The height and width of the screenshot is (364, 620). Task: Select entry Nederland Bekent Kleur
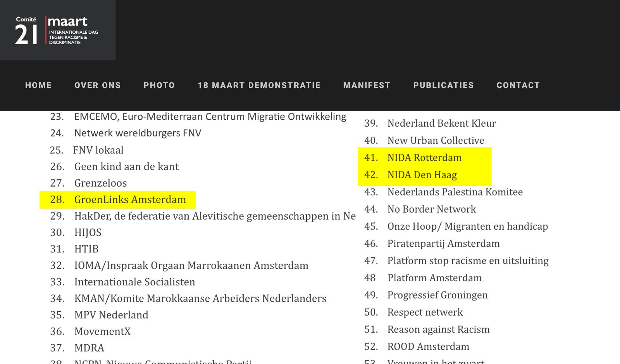click(x=430, y=123)
